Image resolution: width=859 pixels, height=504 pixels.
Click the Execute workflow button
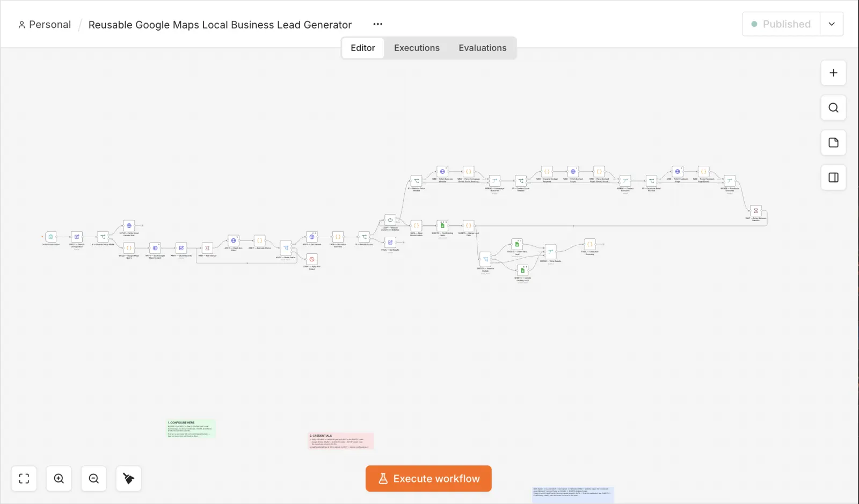coord(428,479)
